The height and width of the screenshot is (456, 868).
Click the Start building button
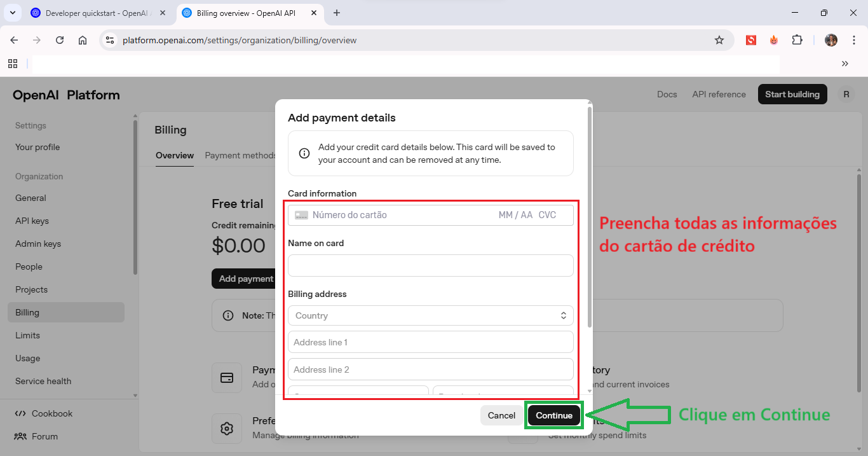[792, 94]
